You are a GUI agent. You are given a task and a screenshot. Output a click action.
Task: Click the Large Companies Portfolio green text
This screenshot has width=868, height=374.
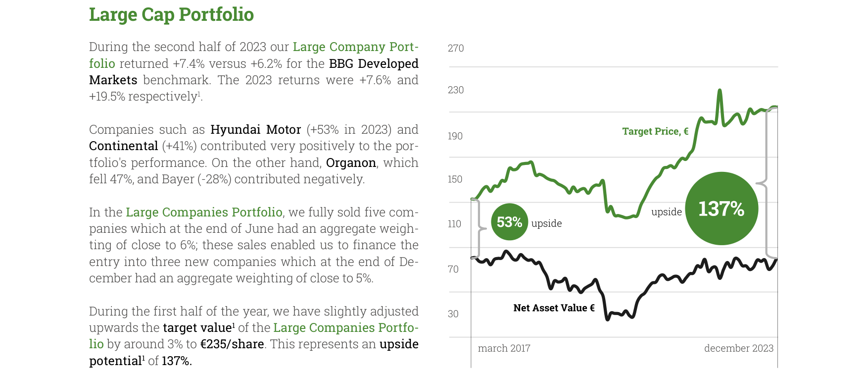(x=204, y=212)
